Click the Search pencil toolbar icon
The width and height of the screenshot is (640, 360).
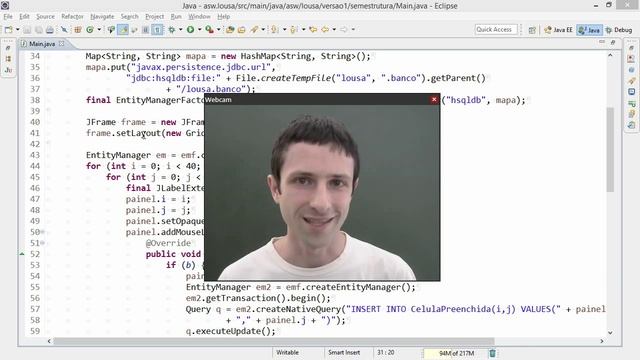click(x=254, y=30)
